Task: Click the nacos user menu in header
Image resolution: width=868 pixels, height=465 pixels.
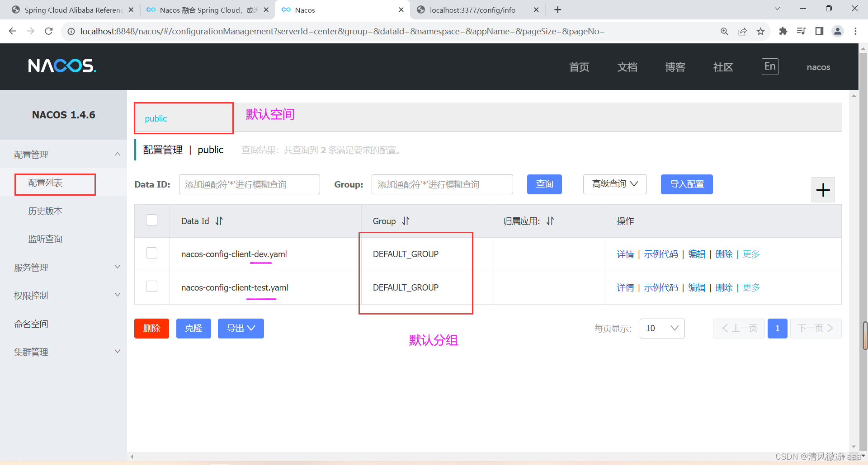Action: tap(818, 67)
